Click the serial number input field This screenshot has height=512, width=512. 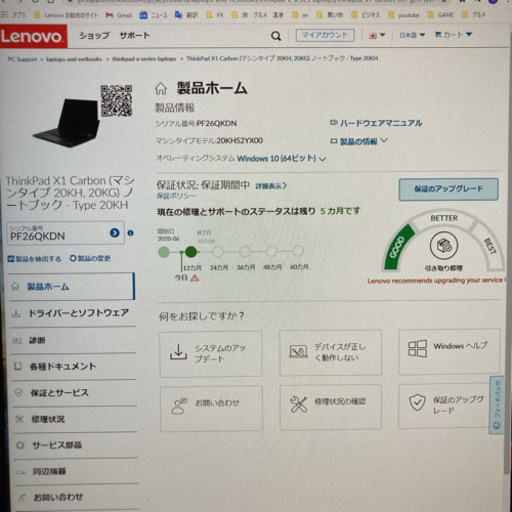point(58,233)
